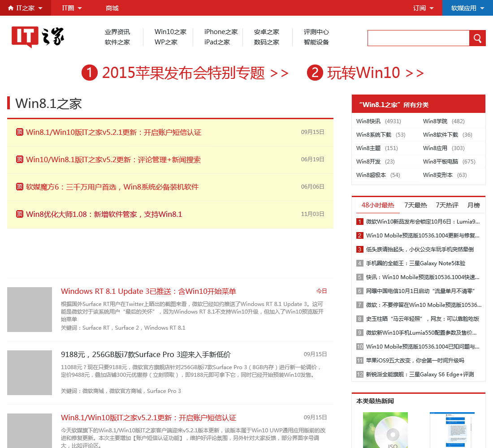Open Win8变形本 category
Viewport: 493px width, 448px height.
pos(438,175)
